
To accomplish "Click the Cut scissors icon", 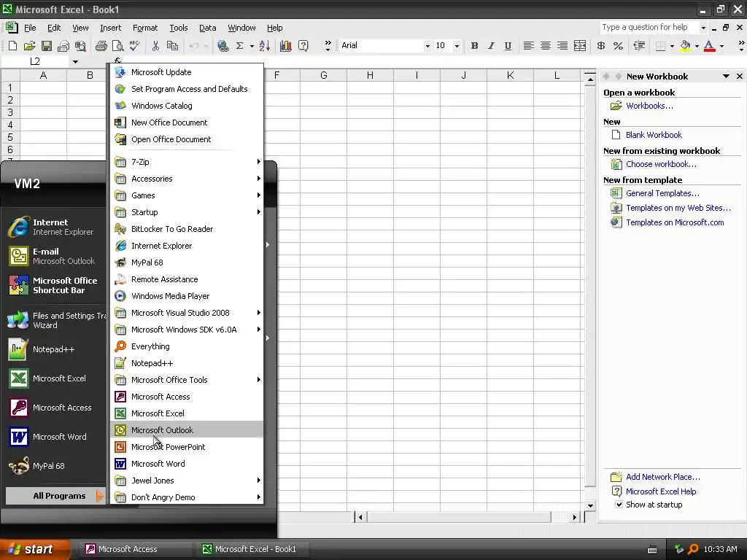I will 155,46.
